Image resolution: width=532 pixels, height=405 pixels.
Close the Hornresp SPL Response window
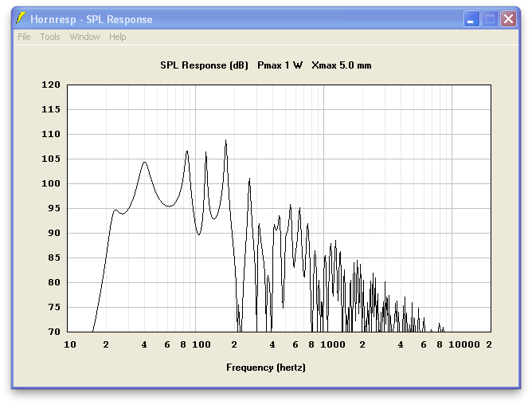coord(508,18)
